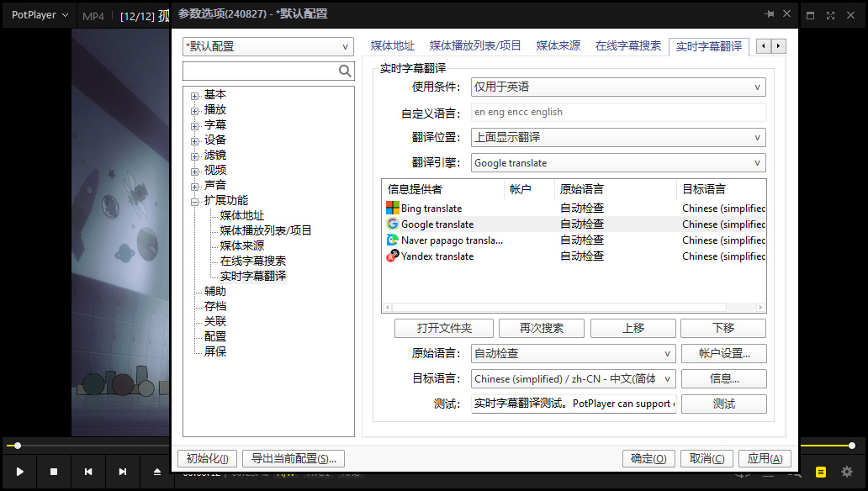Click the Bing translate icon row
The width and height of the screenshot is (868, 491).
[393, 209]
